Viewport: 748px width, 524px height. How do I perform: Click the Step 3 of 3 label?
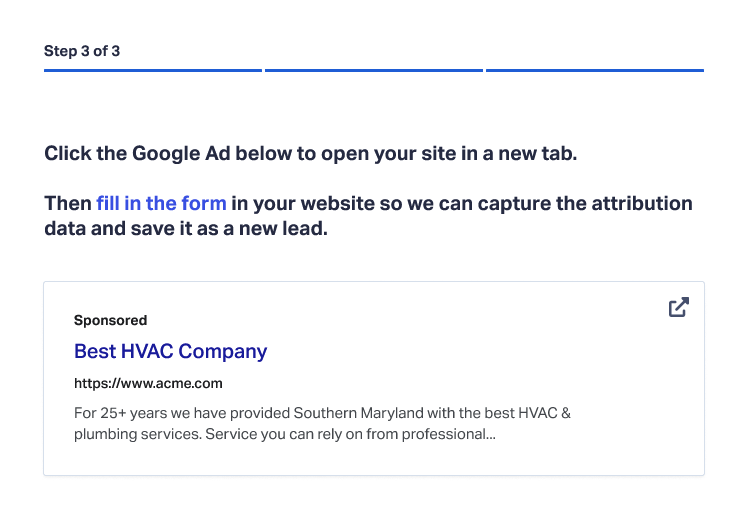coord(82,51)
